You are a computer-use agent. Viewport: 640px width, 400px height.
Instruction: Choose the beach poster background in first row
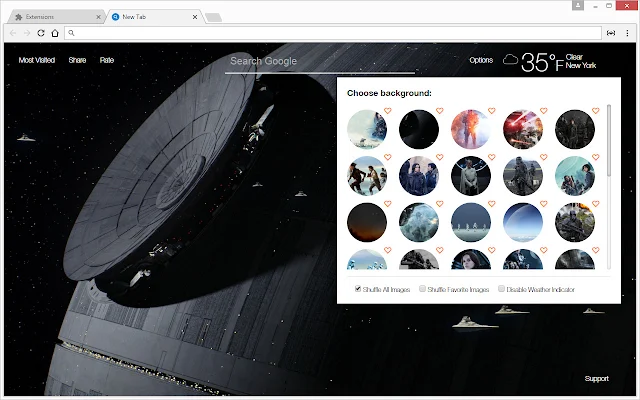pos(367,129)
